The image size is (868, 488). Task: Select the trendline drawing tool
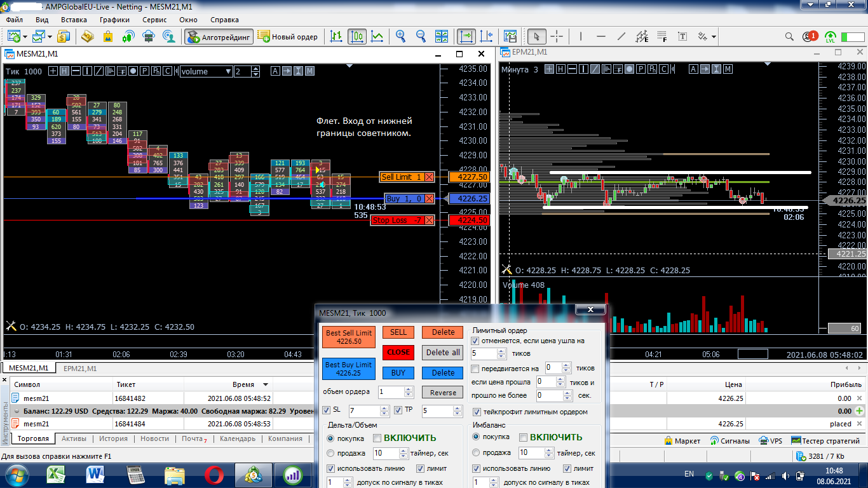(x=621, y=36)
